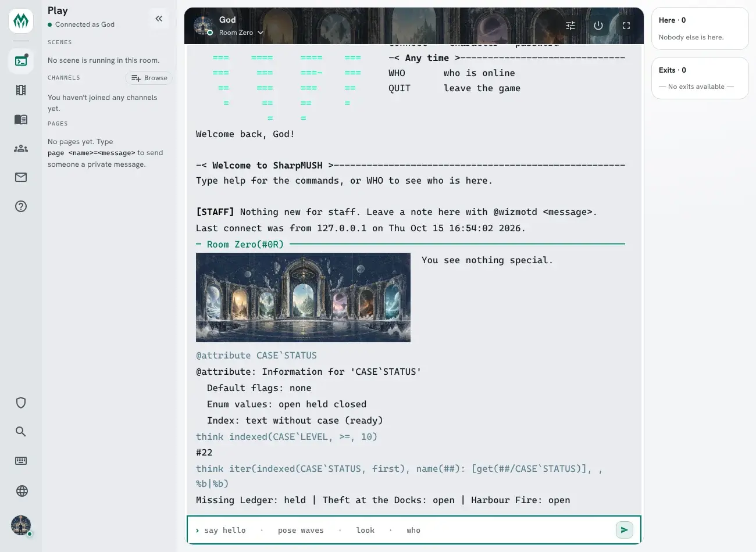Open the help question-mark sidebar icon
The width and height of the screenshot is (756, 552).
coord(21,206)
